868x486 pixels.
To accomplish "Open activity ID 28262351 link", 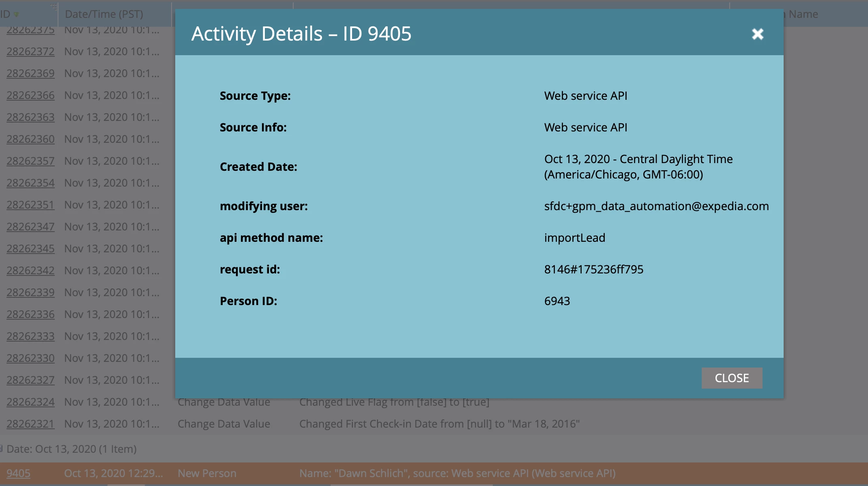I will [x=30, y=205].
